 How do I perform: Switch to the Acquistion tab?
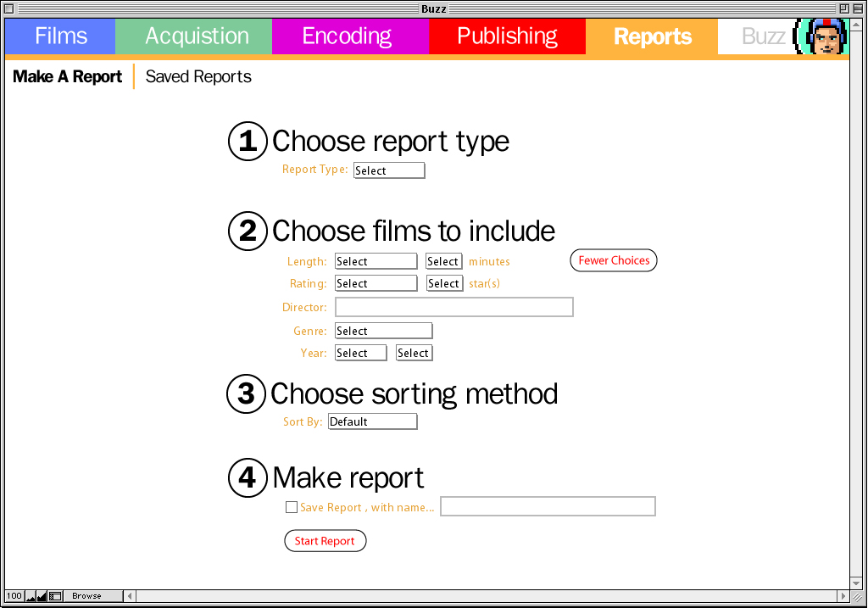point(194,36)
